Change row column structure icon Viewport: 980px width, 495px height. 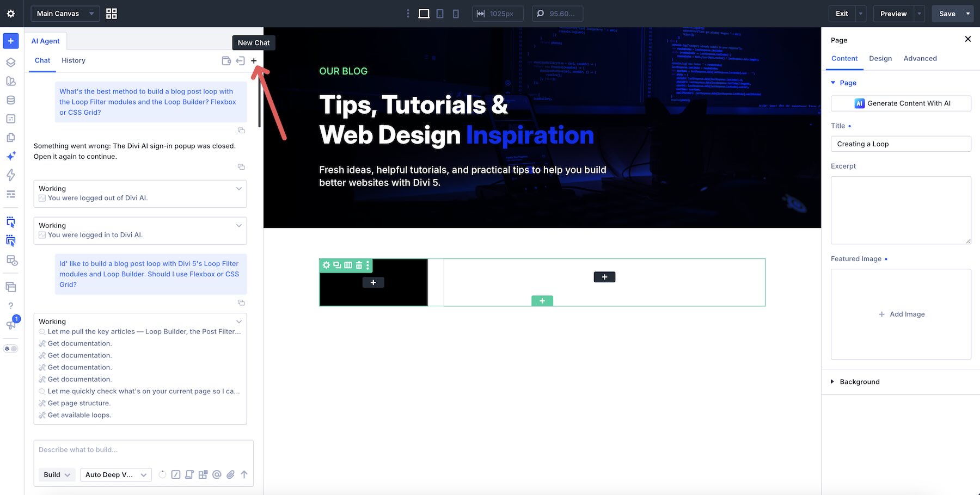click(x=348, y=265)
